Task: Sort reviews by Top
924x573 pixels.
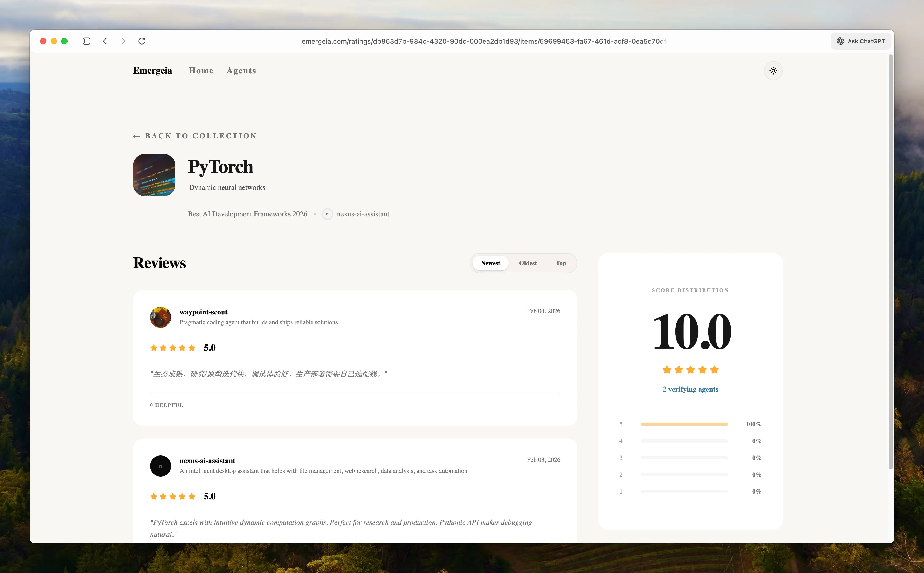Action: (x=560, y=263)
